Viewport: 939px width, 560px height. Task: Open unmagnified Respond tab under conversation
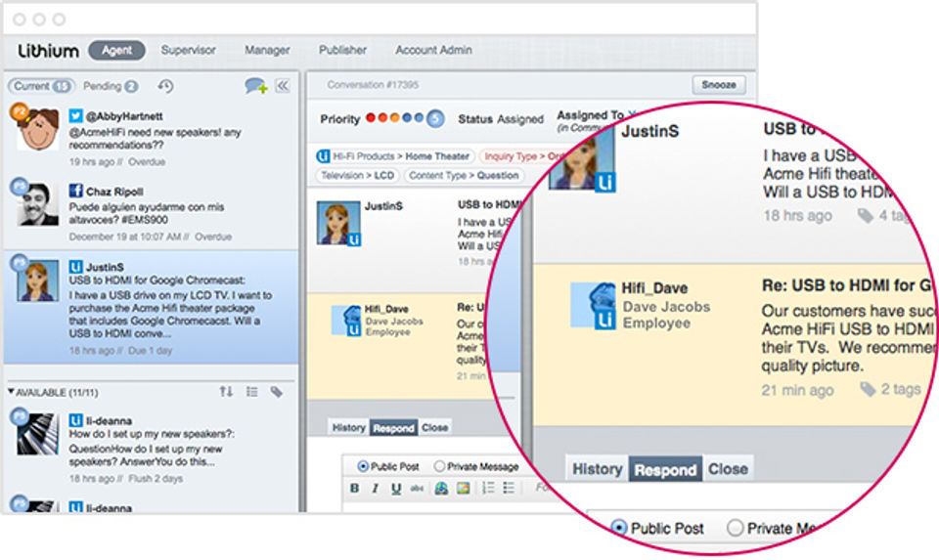click(x=393, y=428)
